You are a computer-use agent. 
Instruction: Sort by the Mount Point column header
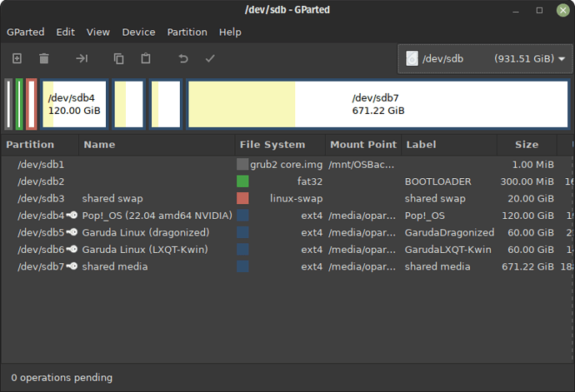click(x=363, y=145)
